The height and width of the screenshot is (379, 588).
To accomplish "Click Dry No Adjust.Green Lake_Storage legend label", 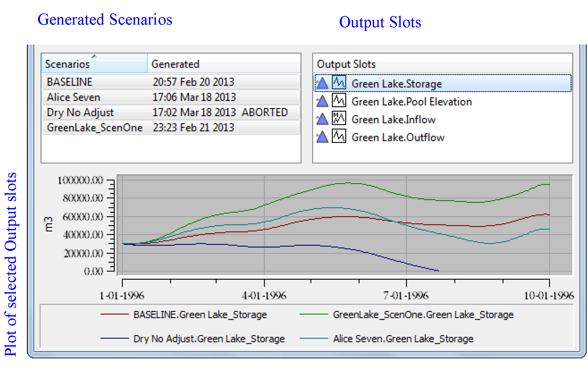I will [209, 339].
